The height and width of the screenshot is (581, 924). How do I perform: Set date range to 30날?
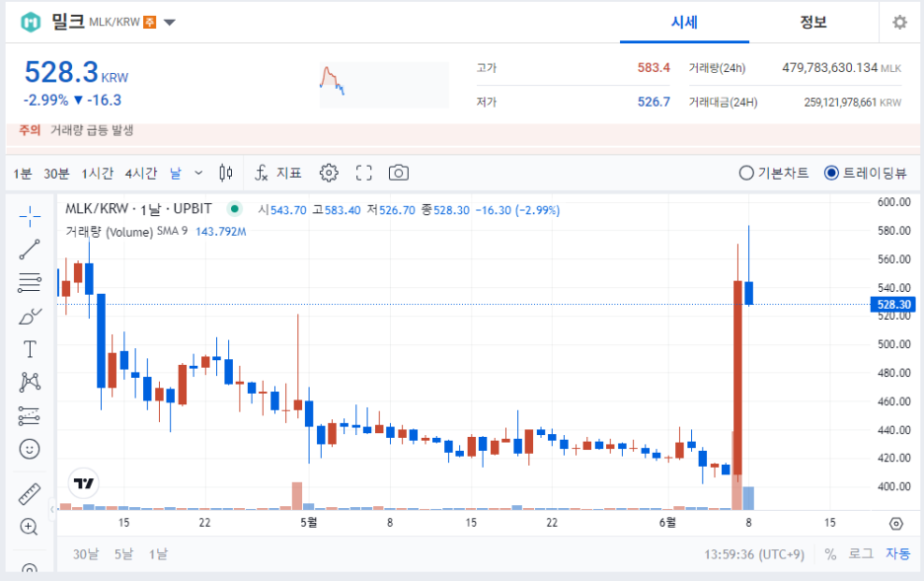(86, 554)
